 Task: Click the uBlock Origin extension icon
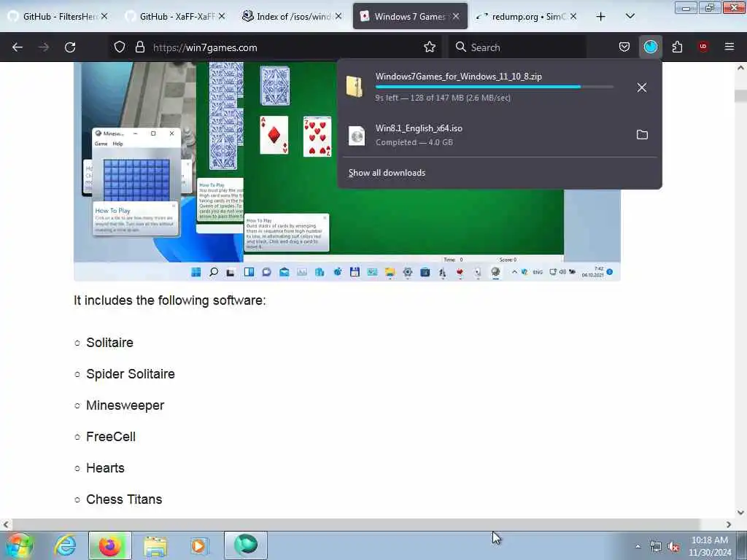tap(703, 47)
